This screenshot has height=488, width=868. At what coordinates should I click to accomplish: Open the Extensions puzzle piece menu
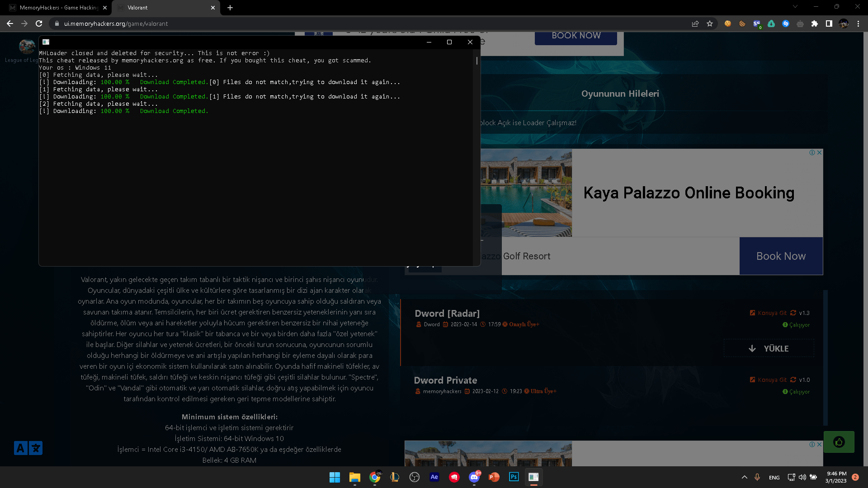pos(815,23)
